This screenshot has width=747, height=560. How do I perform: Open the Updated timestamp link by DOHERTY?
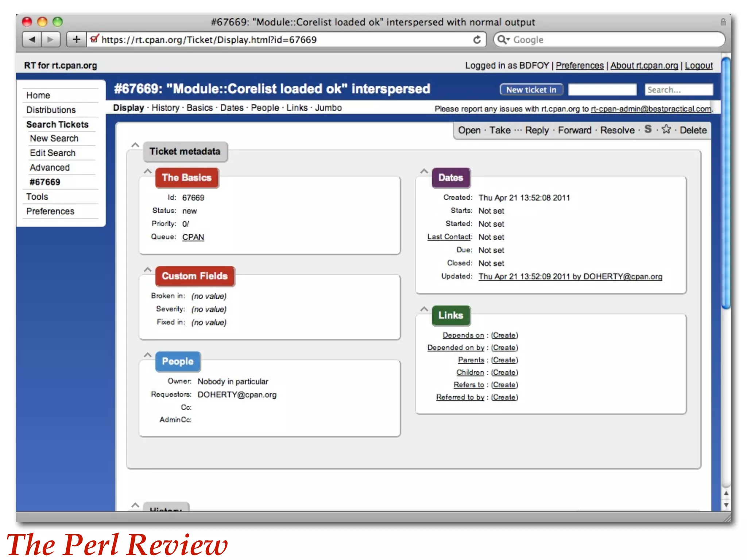tap(570, 277)
